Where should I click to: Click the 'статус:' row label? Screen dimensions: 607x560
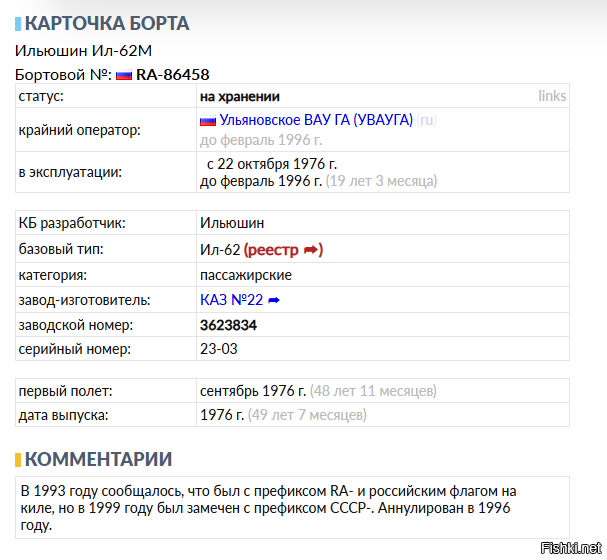[41, 96]
